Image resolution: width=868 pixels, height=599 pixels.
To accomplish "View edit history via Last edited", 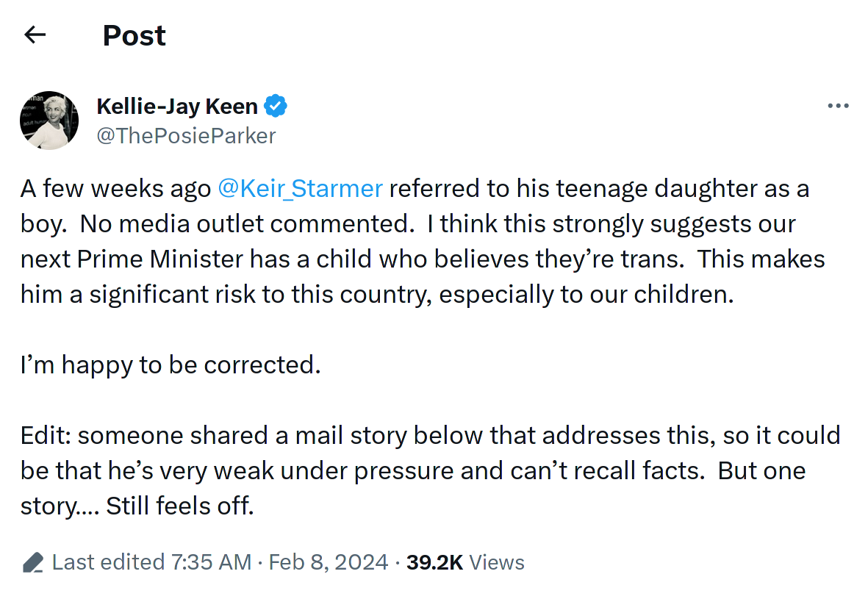I will click(109, 562).
